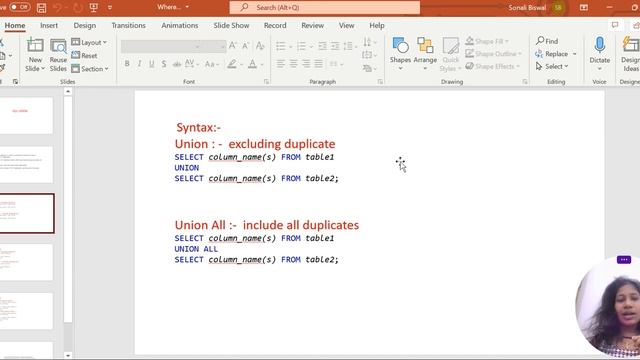
Task: Open the Design tab
Action: coord(84,25)
